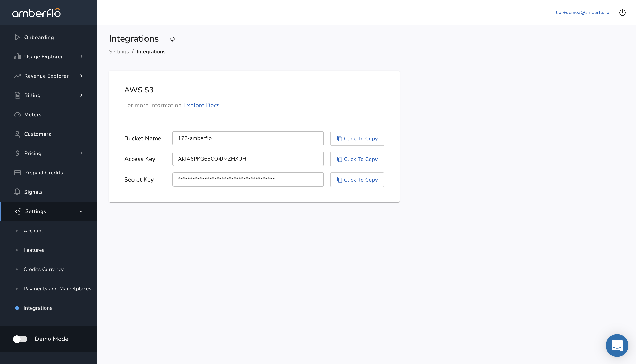Click the power logout icon

pos(622,12)
